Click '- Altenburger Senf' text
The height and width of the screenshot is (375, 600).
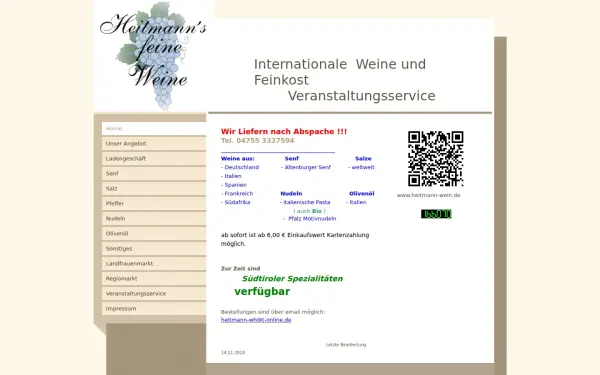pos(306,167)
